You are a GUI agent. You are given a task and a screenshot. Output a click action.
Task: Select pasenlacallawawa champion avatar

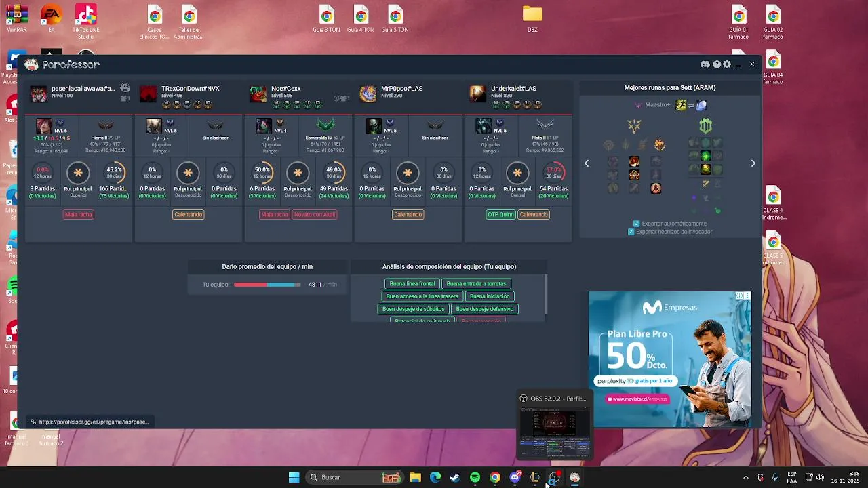[39, 94]
